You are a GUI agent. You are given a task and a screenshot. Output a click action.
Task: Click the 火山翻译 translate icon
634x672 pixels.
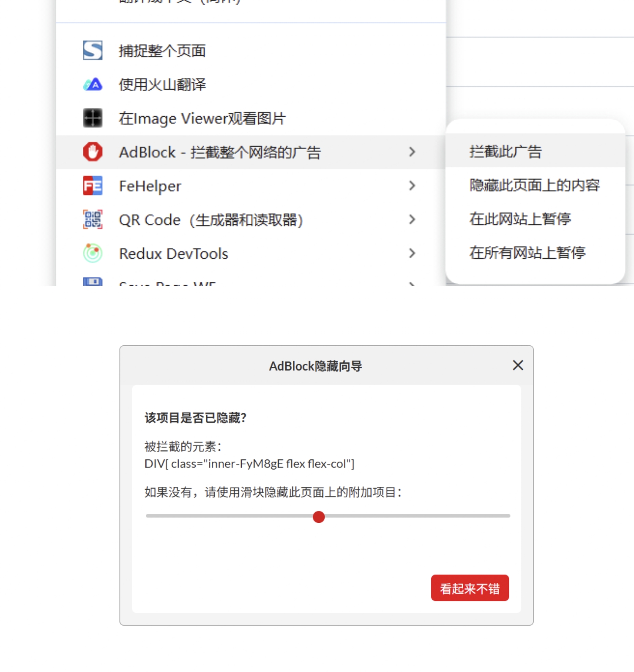coord(93,85)
